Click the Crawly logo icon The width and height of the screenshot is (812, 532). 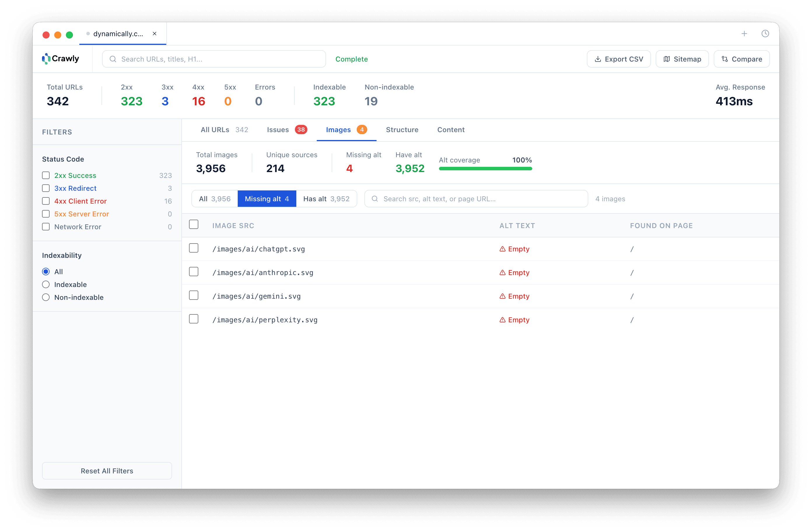[46, 59]
